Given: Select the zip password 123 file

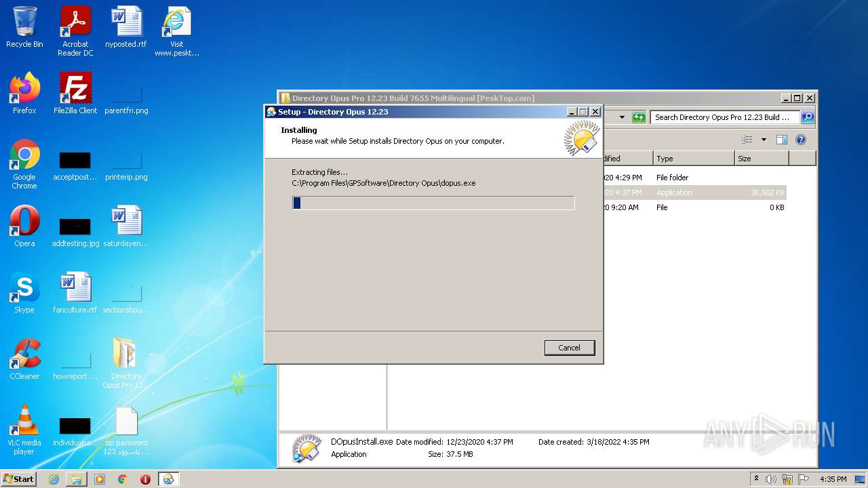Looking at the screenshot, I should (x=126, y=431).
